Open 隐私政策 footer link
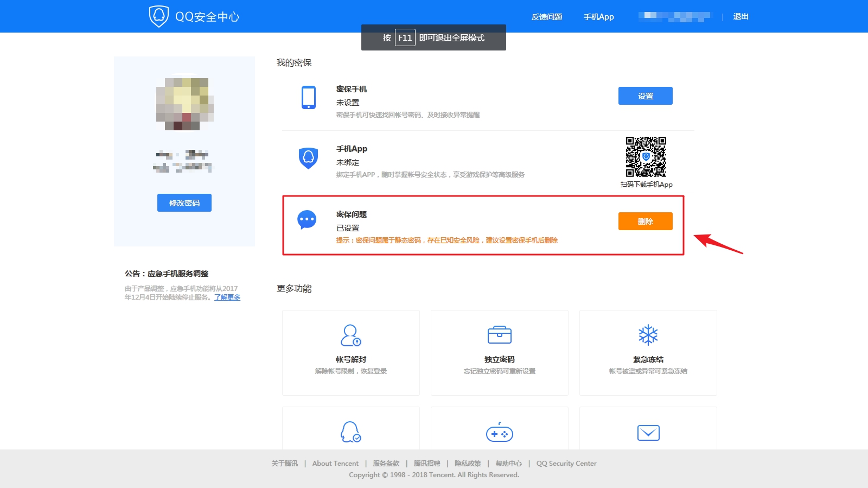The width and height of the screenshot is (868, 488). tap(468, 464)
